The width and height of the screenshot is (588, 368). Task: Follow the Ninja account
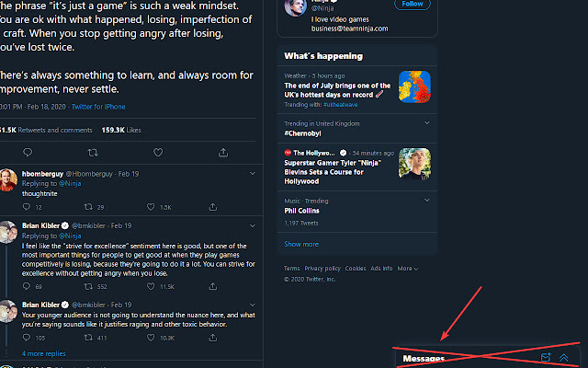click(413, 5)
